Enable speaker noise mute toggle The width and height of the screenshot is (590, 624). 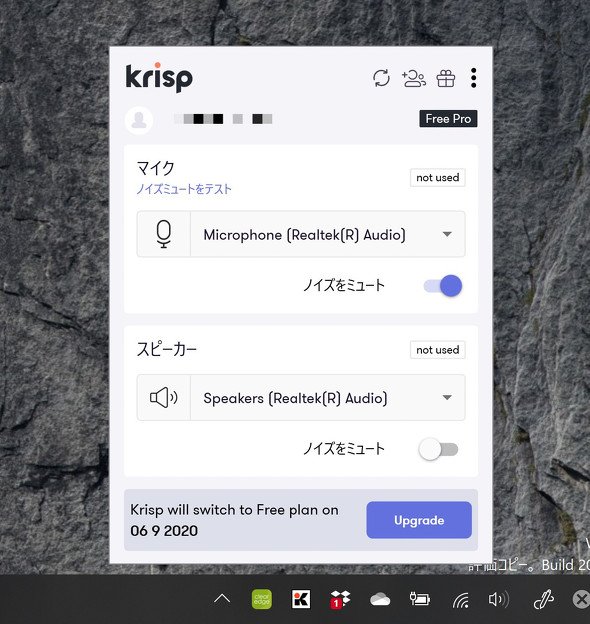[x=438, y=449]
